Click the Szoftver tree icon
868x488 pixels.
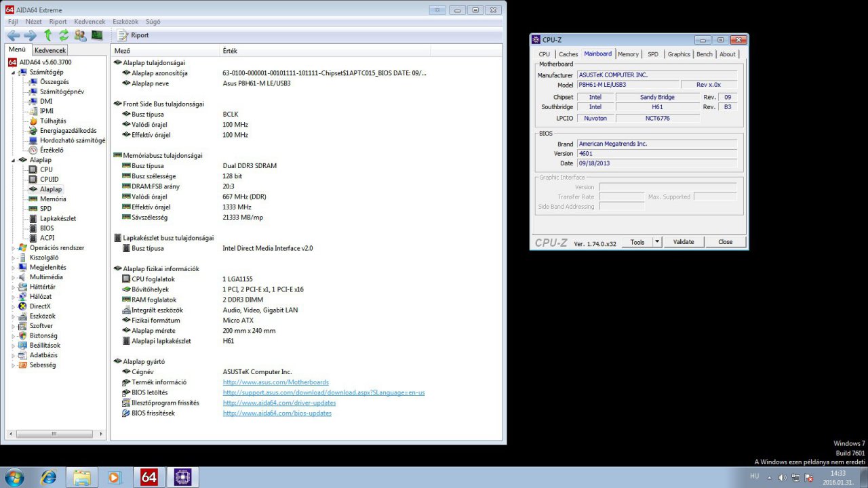click(23, 326)
